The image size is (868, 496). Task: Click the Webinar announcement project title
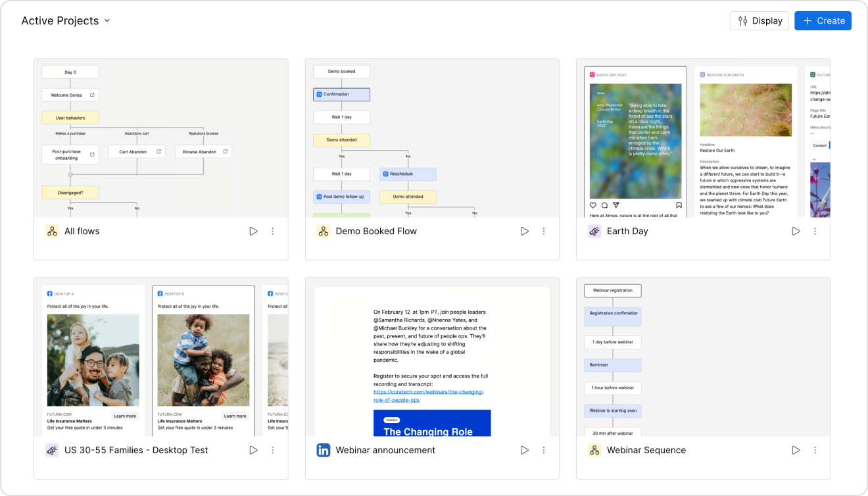[385, 450]
